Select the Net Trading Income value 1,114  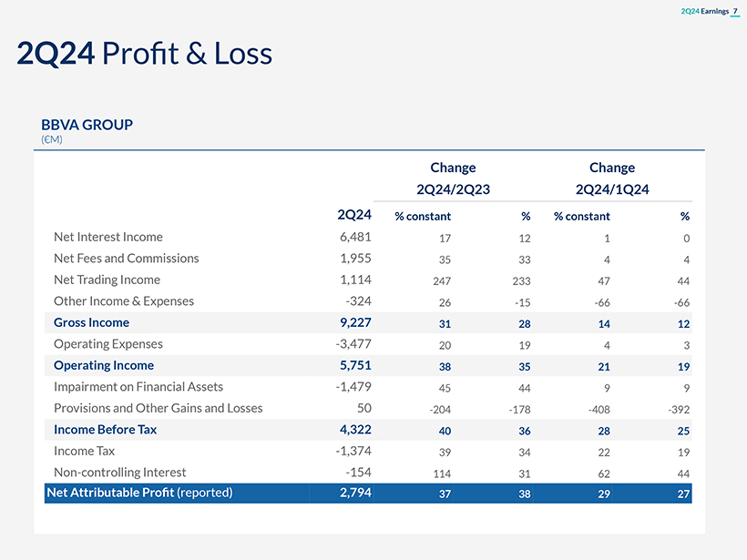[x=354, y=280]
